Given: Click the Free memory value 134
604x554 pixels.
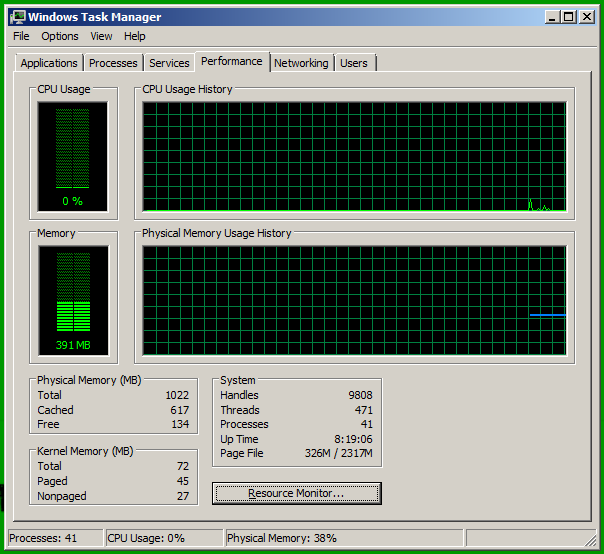Looking at the screenshot, I should (180, 424).
